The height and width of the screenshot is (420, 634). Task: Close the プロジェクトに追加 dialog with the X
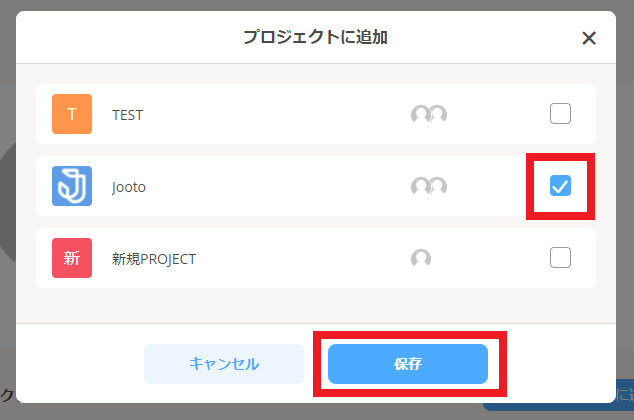(x=589, y=38)
